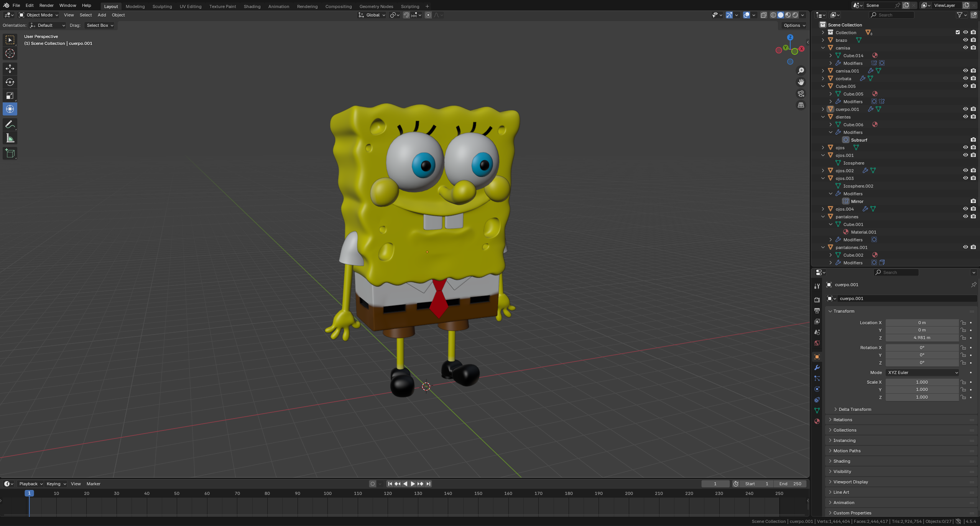Hide brazo object with eye icon
980x526 pixels.
[965, 40]
